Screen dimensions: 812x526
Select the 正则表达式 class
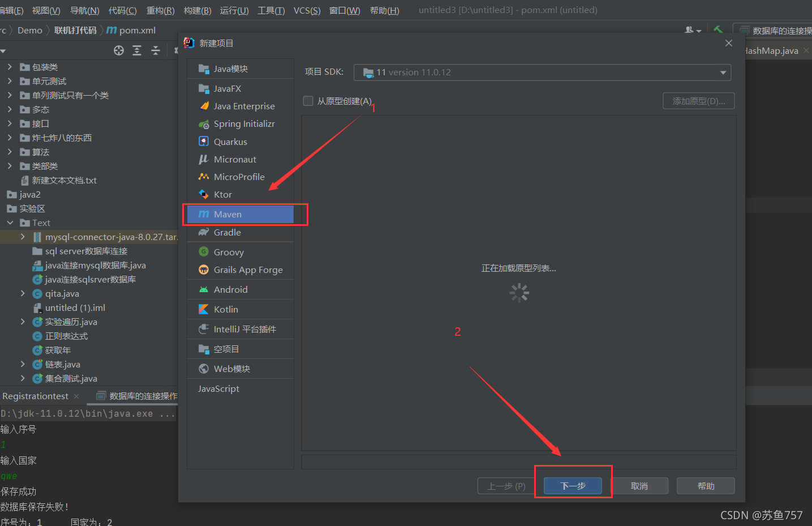pyautogui.click(x=66, y=336)
